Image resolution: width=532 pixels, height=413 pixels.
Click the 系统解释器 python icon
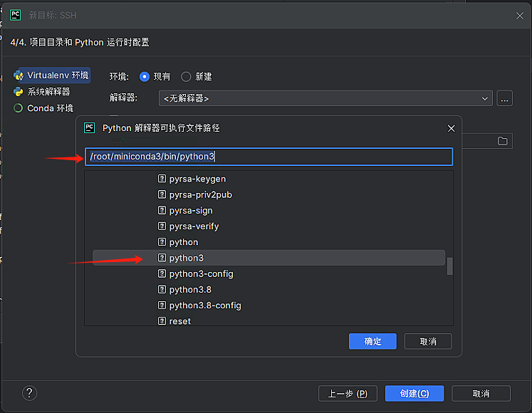click(18, 92)
